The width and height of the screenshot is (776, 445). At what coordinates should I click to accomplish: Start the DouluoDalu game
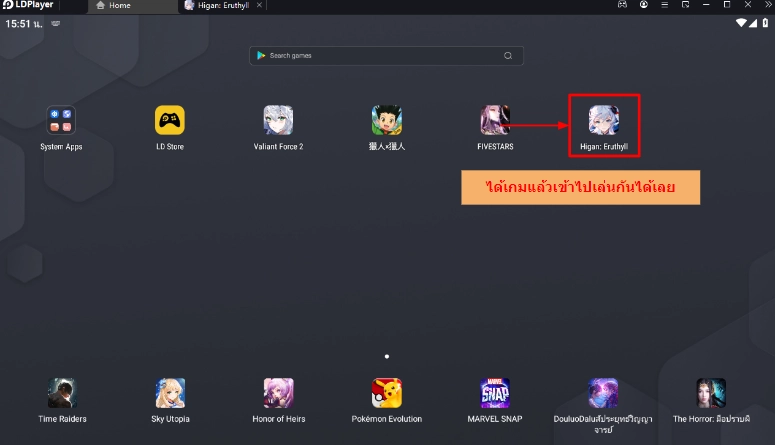tap(603, 393)
